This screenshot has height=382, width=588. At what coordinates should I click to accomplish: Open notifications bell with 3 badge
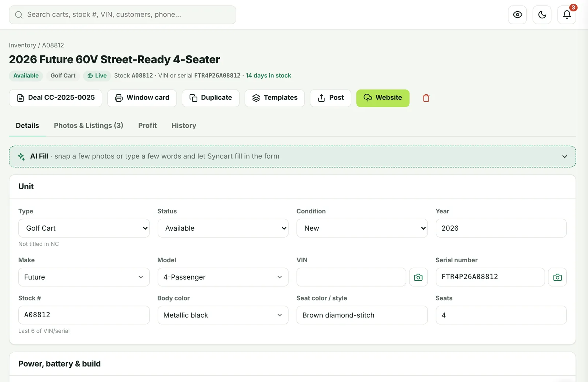click(567, 15)
